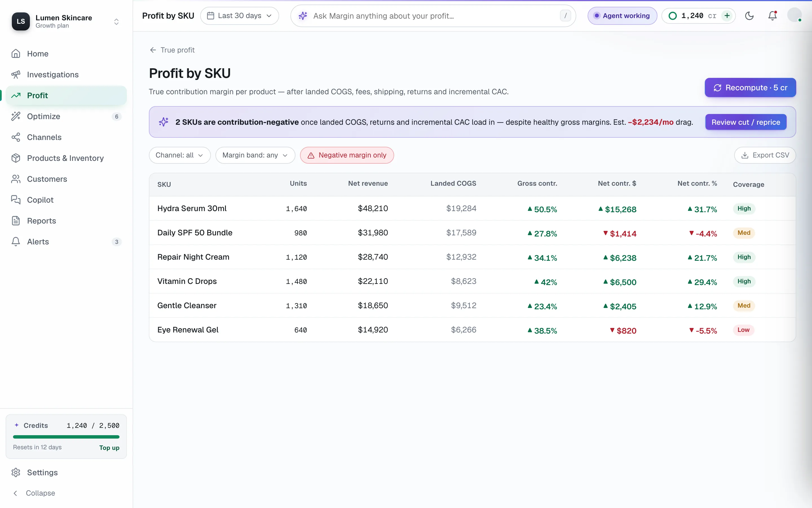
Task: Sort by Net contr. % column header
Action: click(x=697, y=183)
